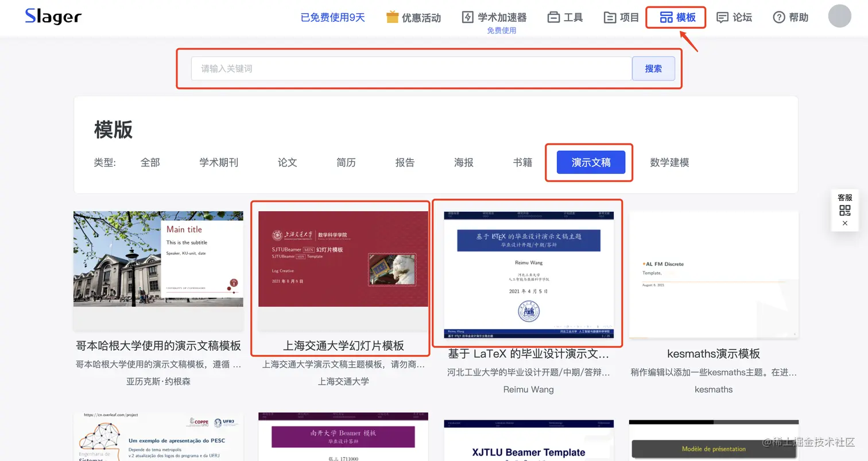Open the XJTLU Beamer Template thumbnail
868x461 pixels.
click(x=529, y=440)
